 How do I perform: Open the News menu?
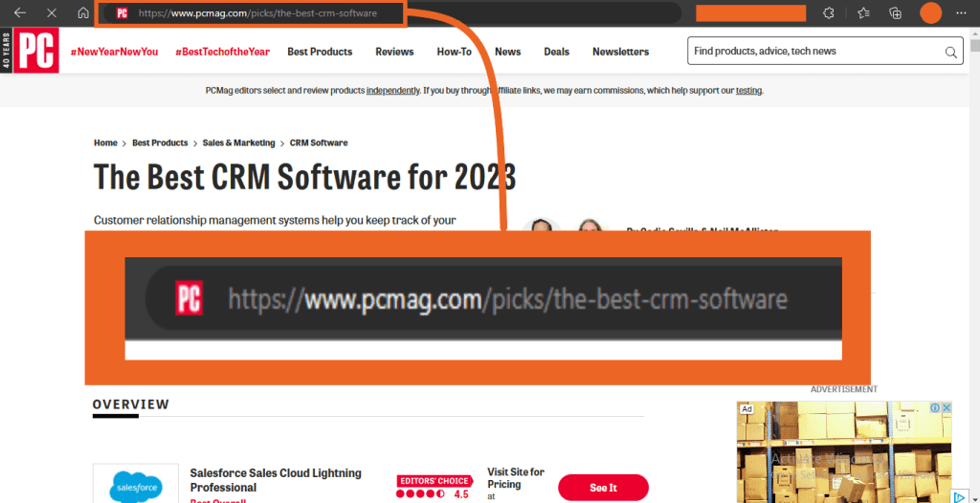click(507, 52)
